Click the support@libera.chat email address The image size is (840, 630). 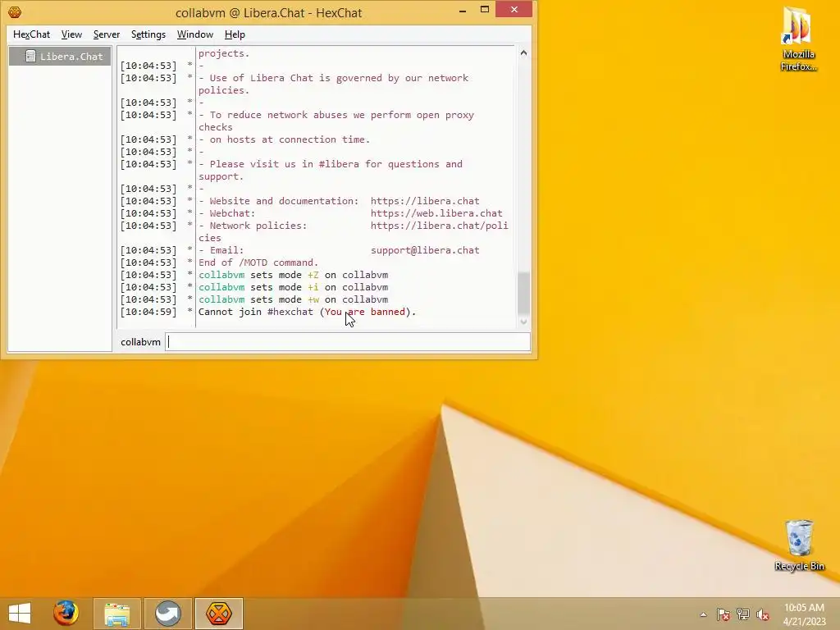click(425, 250)
